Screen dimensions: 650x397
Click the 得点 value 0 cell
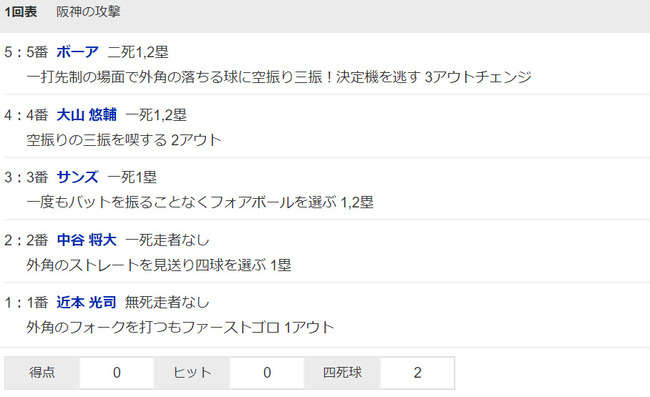[116, 373]
